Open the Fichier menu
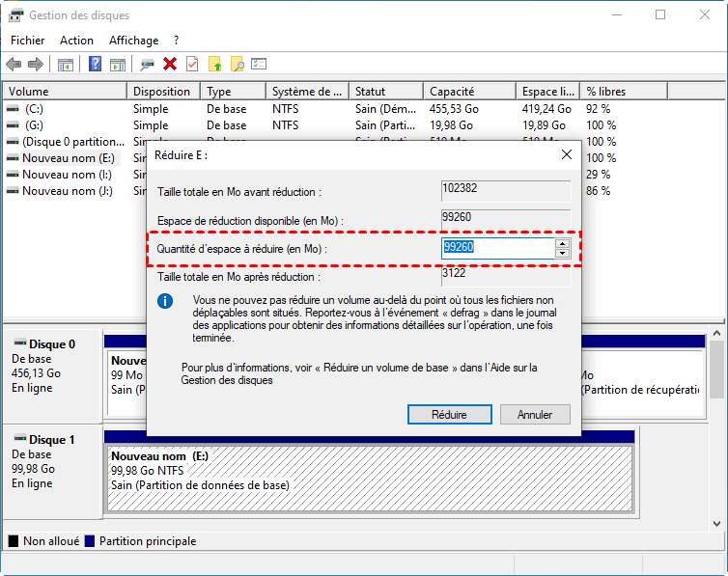Viewport: 728px width, 576px height. (x=27, y=41)
